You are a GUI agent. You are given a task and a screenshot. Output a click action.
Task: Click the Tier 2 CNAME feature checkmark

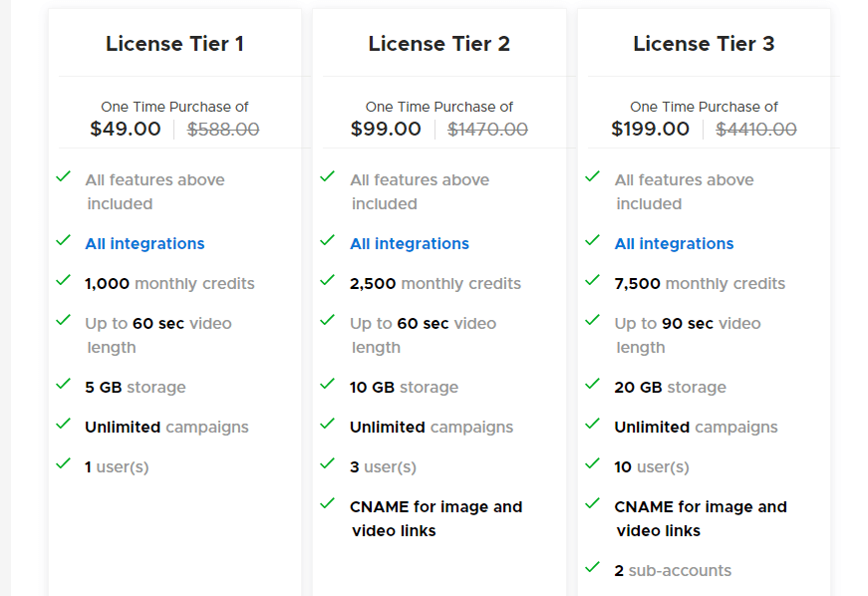(x=328, y=503)
